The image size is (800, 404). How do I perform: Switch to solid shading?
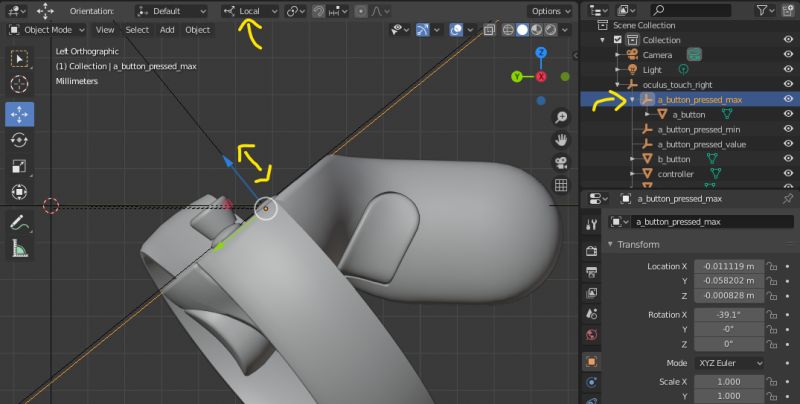pyautogui.click(x=522, y=30)
